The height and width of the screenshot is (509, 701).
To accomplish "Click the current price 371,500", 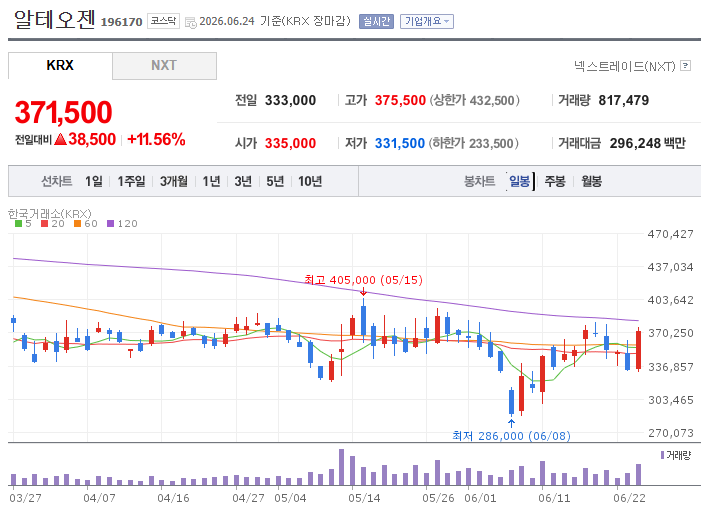I will [63, 112].
